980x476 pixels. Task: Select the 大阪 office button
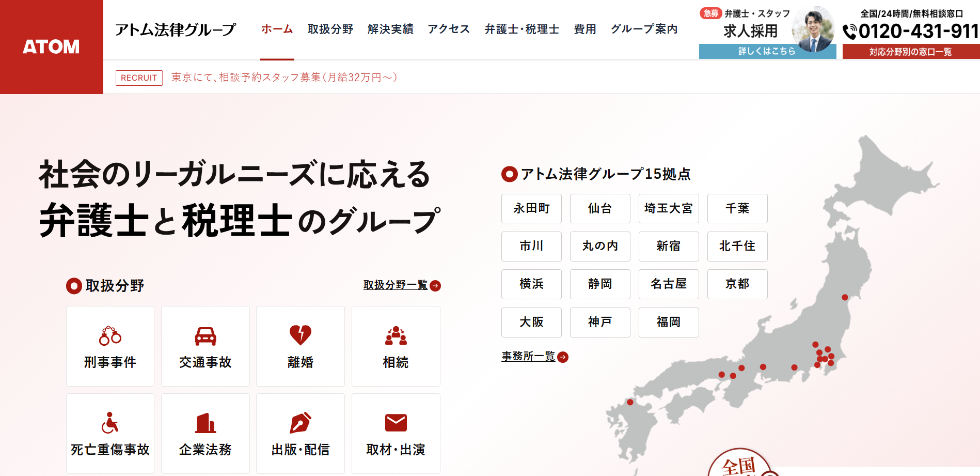(x=531, y=323)
